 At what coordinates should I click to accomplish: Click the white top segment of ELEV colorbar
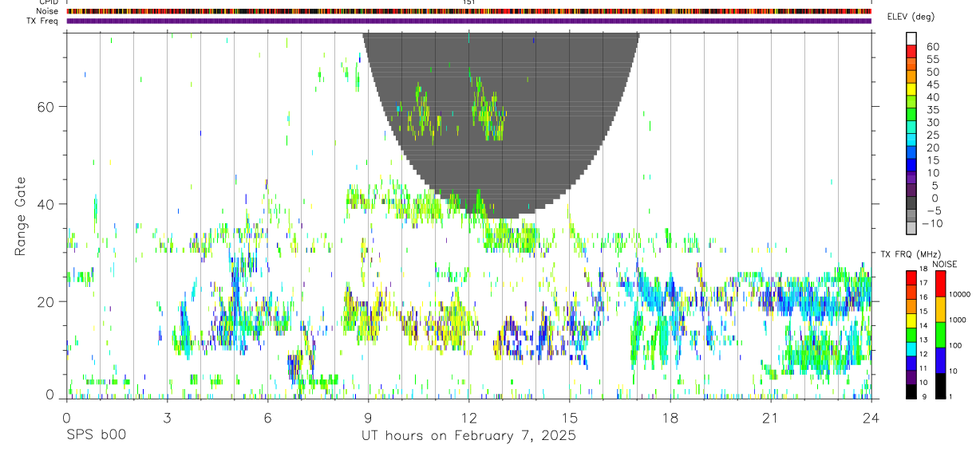[911, 39]
